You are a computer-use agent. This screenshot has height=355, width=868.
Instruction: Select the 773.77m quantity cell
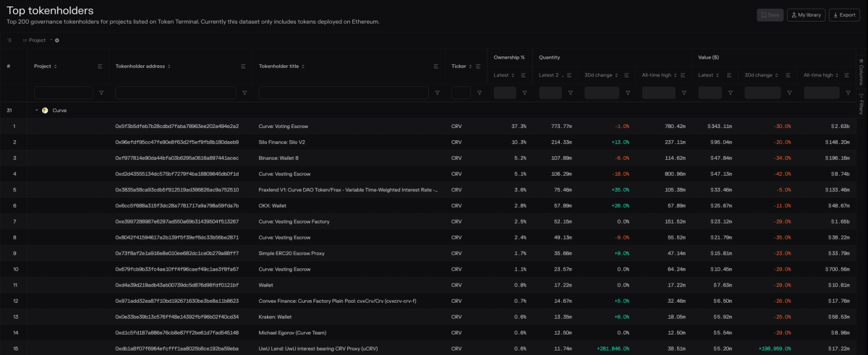click(x=561, y=127)
